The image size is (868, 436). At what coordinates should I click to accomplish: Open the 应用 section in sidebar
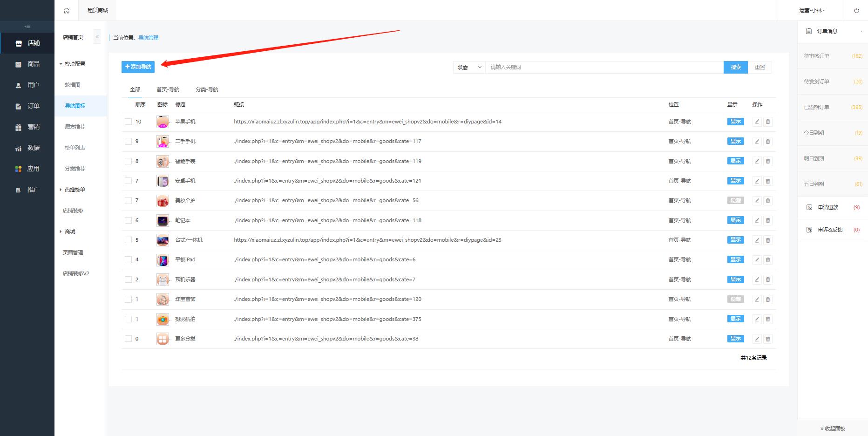[x=27, y=169]
